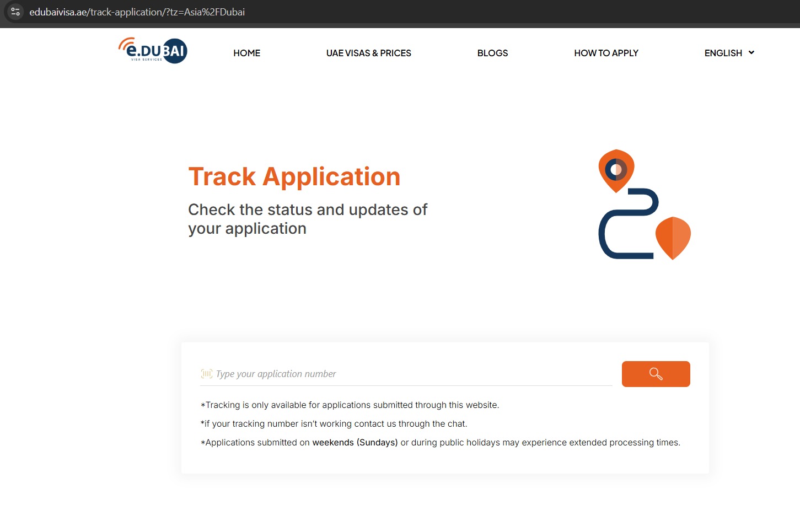Open the ENGLISH language selector
This screenshot has width=800, height=532.
pos(723,53)
